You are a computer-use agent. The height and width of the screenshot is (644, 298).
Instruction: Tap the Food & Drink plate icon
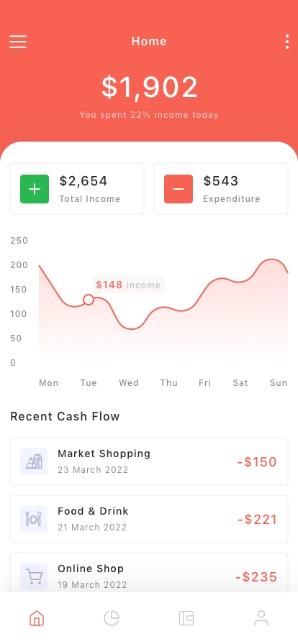pos(34,519)
